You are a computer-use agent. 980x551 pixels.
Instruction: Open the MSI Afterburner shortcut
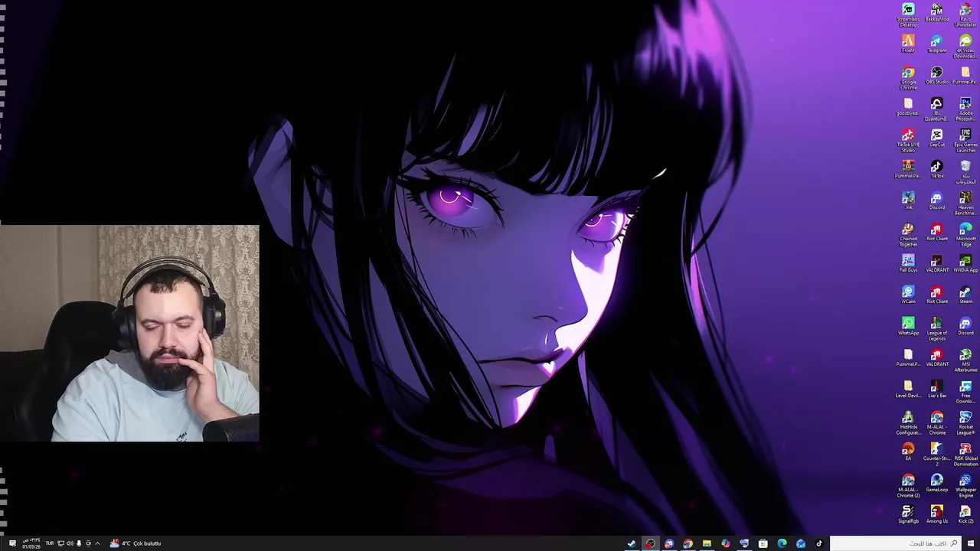(x=965, y=360)
